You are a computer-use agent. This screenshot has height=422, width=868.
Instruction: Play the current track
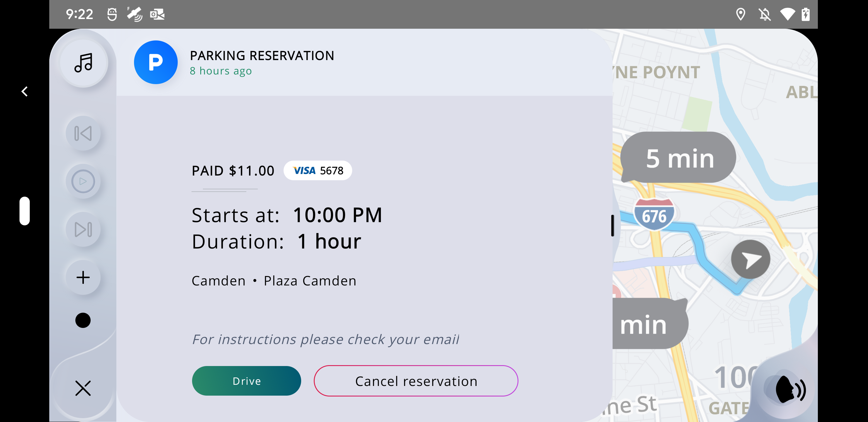(83, 181)
